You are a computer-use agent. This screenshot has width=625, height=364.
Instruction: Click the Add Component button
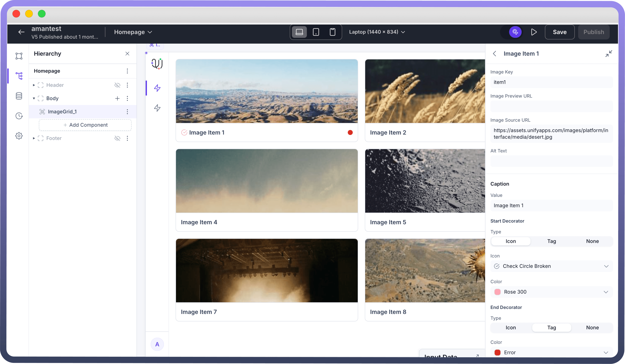click(85, 125)
